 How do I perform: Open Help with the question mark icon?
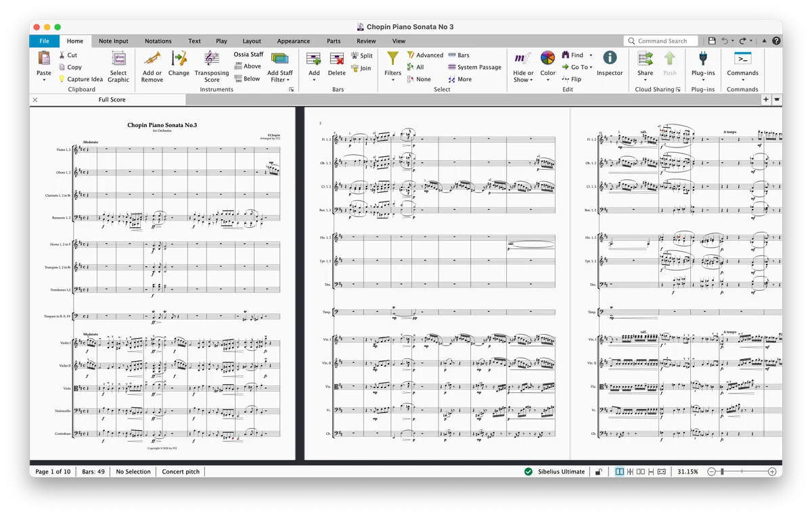[775, 41]
